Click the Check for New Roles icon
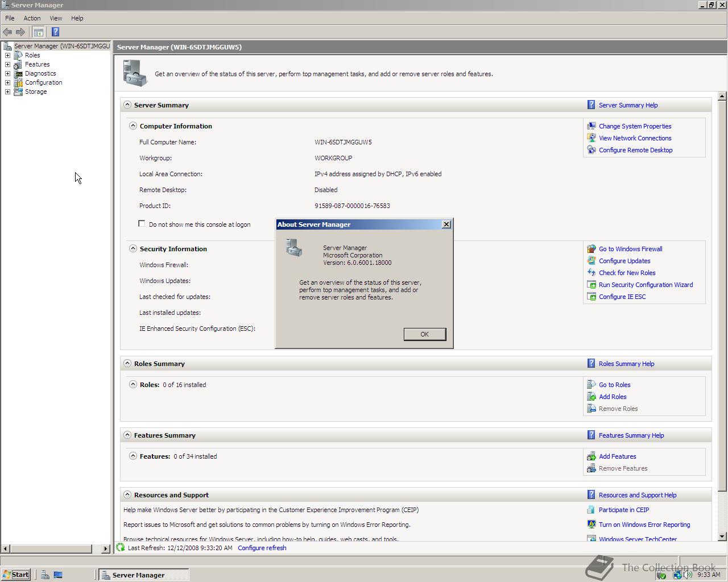The image size is (728, 582). click(x=591, y=273)
